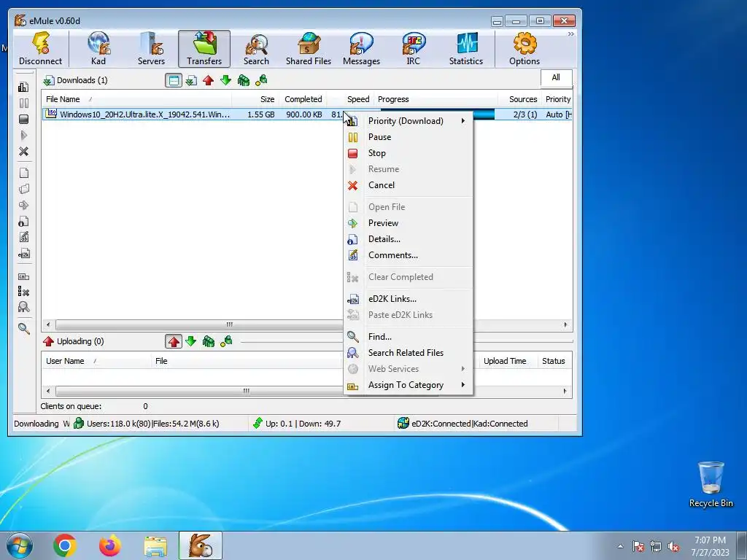The image size is (747, 560).
Task: Click the Size column header
Action: (255, 99)
